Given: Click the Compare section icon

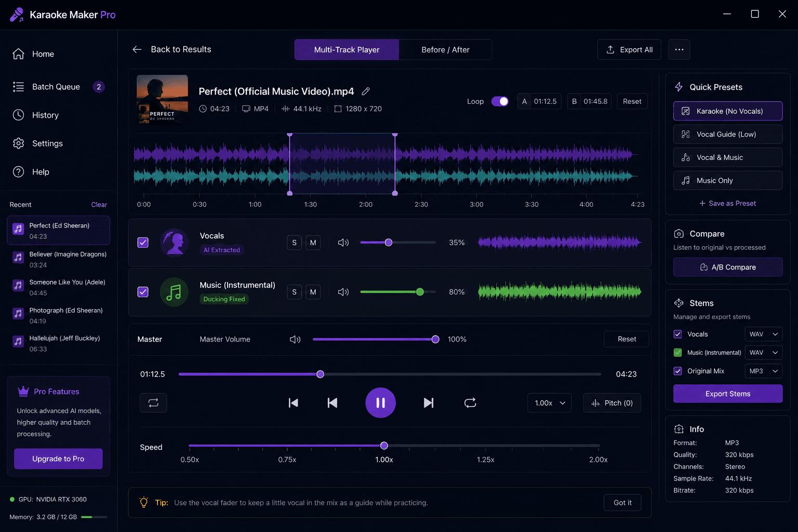Looking at the screenshot, I should 679,234.
